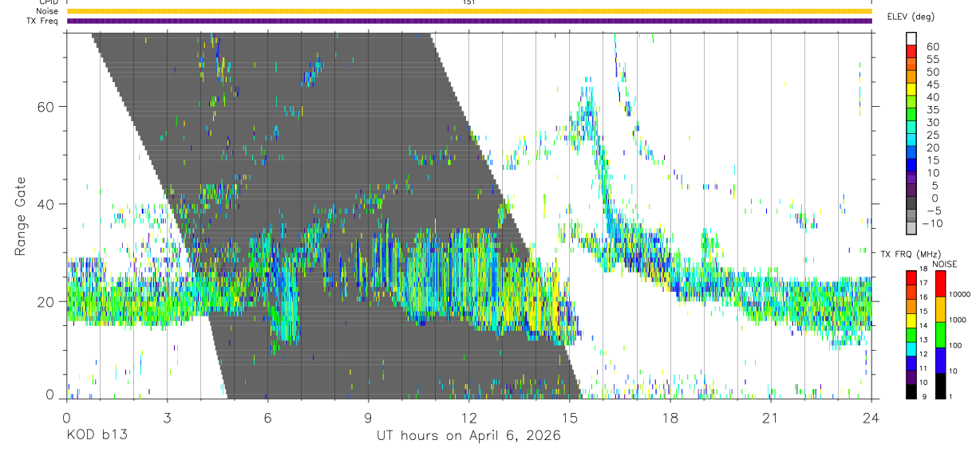
Task: Click the 55 label on ELEV colorbar
Action: (x=932, y=59)
